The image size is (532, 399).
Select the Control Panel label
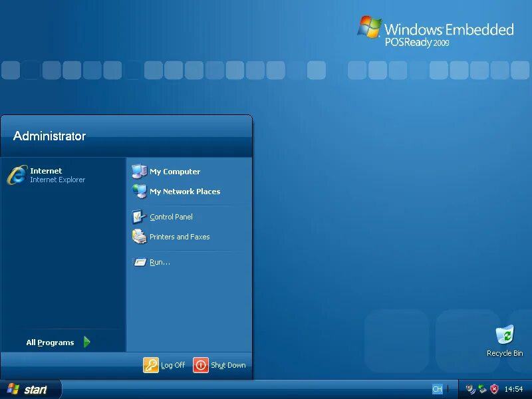172,217
